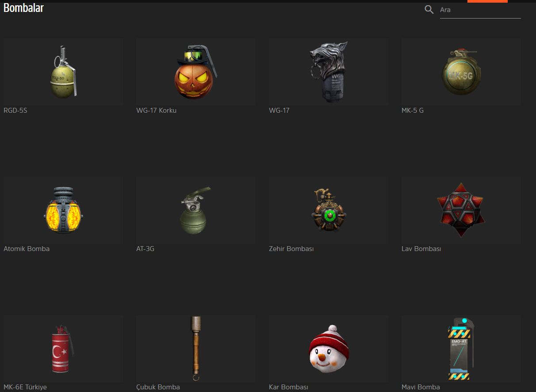
Task: Select the Çubuk Bomba stick grenade
Action: [x=195, y=349]
